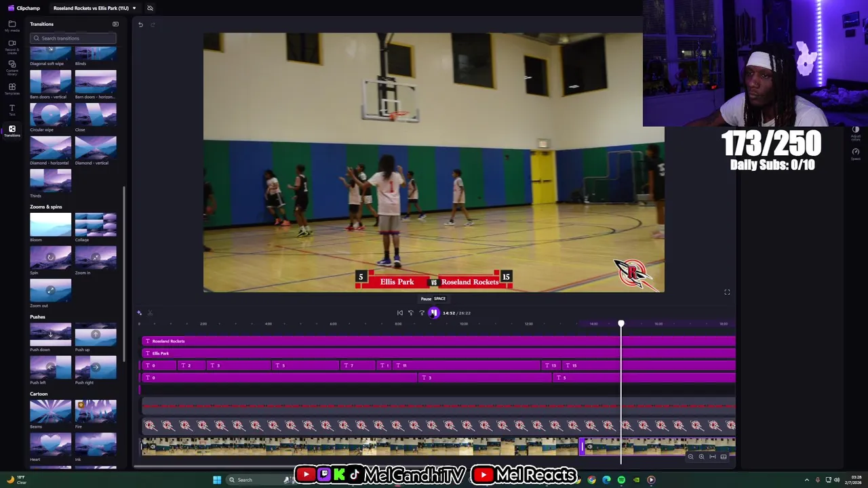Select the Roseland Rockets text clip
868x488 pixels.
click(439, 341)
